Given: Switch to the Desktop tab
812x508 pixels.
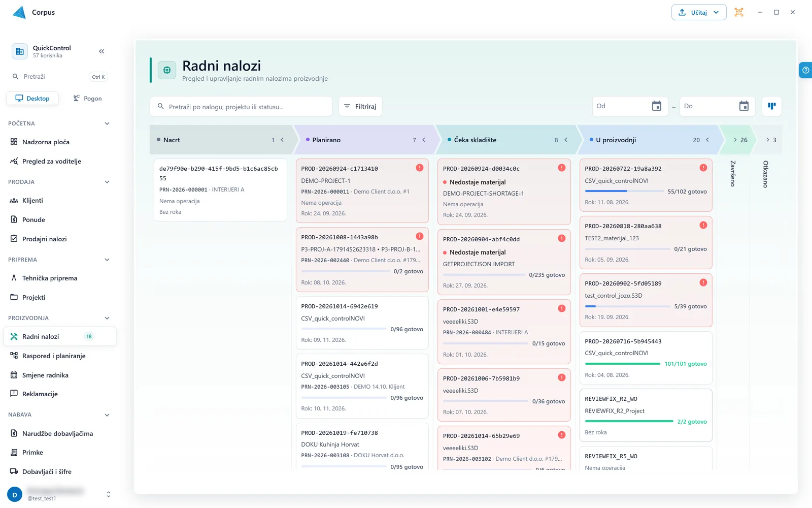Looking at the screenshot, I should [x=32, y=99].
